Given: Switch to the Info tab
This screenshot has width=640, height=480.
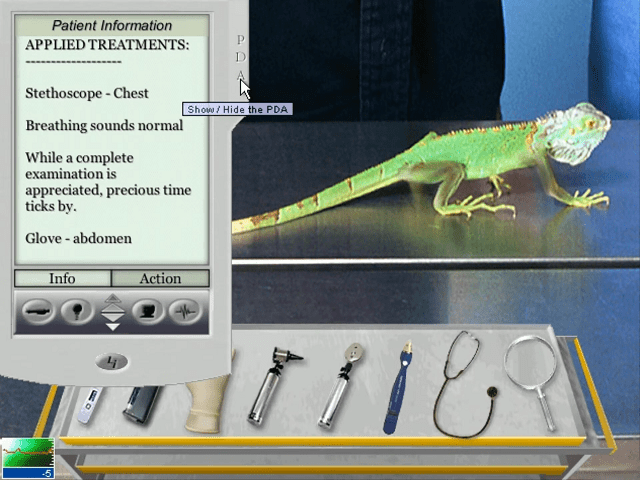Looking at the screenshot, I should 62,278.
